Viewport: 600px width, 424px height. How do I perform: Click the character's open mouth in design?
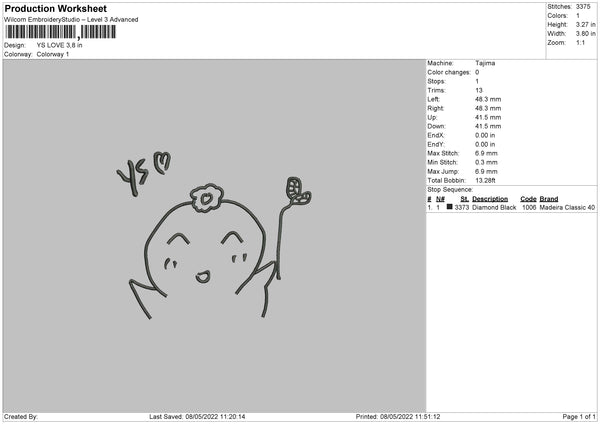coord(203,276)
